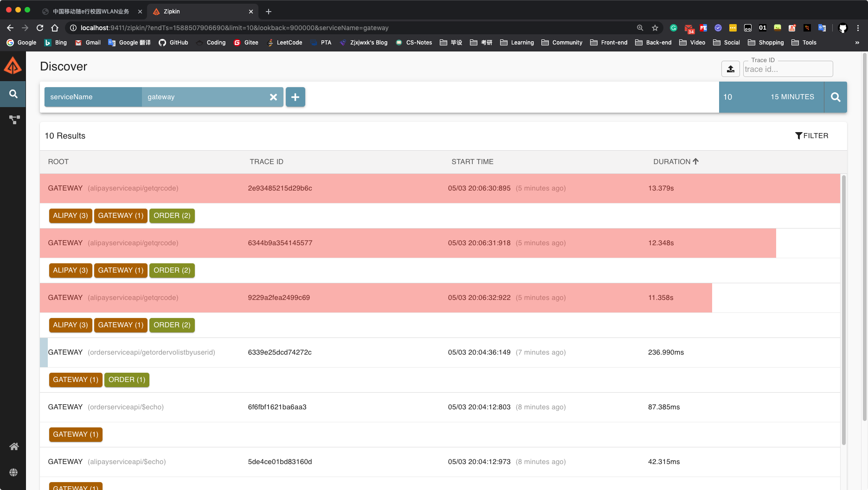
Task: Click the Zipkin logo in sidebar
Action: point(13,66)
